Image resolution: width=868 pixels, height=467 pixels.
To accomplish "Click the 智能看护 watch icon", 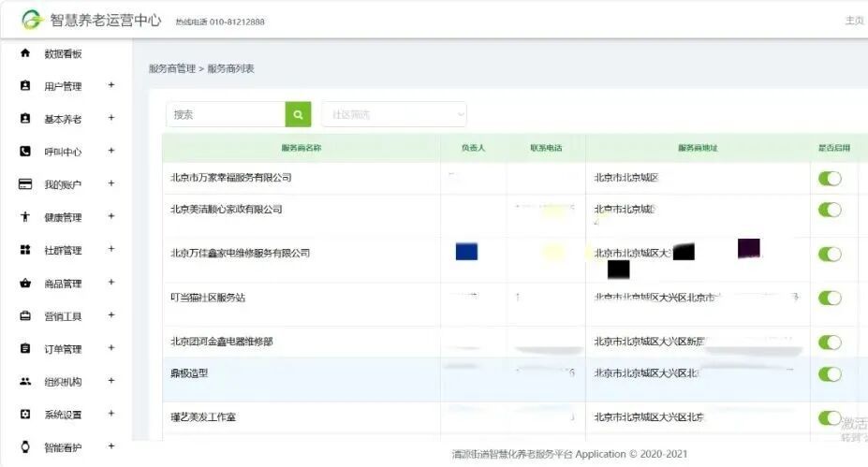I will pos(25,447).
